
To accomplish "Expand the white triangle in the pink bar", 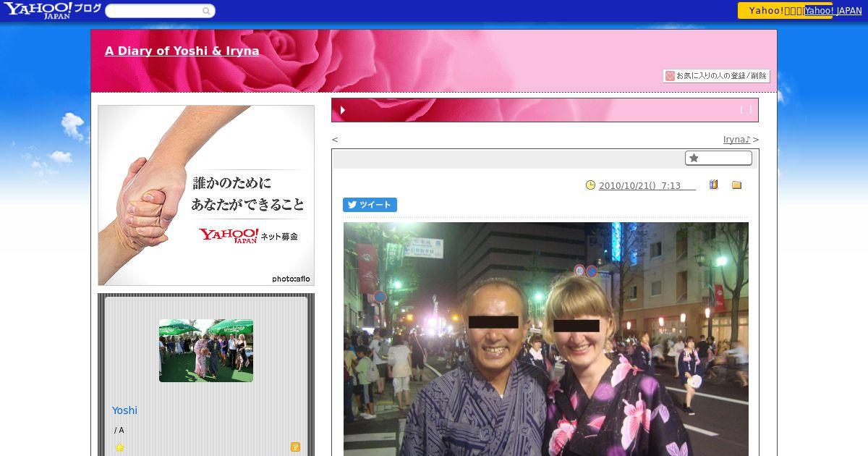I will click(x=343, y=110).
